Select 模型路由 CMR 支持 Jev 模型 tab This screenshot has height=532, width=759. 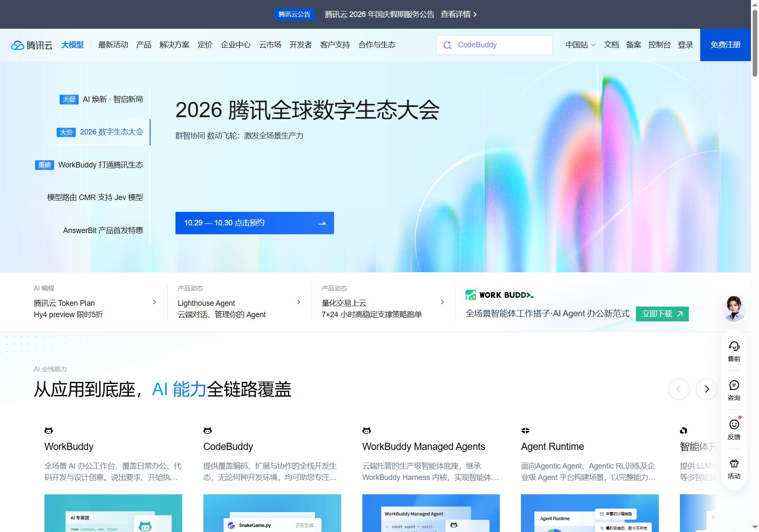[95, 197]
